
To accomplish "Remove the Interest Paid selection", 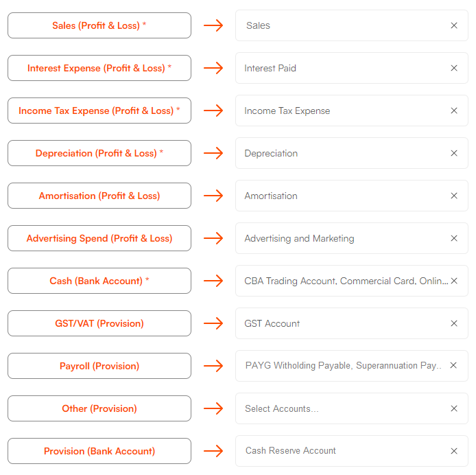I will click(454, 68).
